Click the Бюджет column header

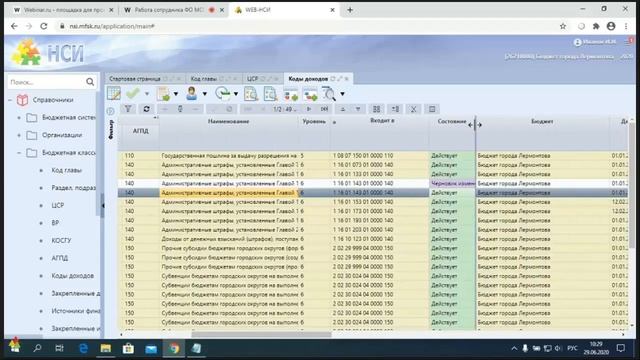tap(542, 121)
